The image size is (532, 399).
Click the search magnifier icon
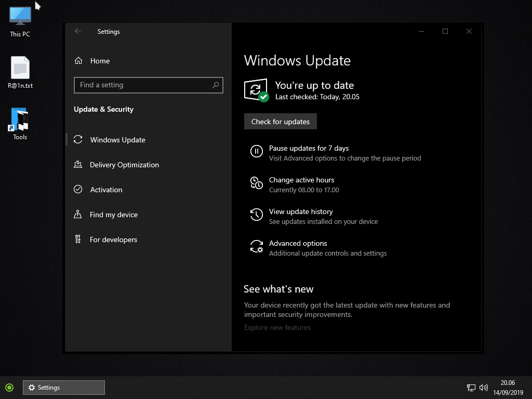pos(216,85)
